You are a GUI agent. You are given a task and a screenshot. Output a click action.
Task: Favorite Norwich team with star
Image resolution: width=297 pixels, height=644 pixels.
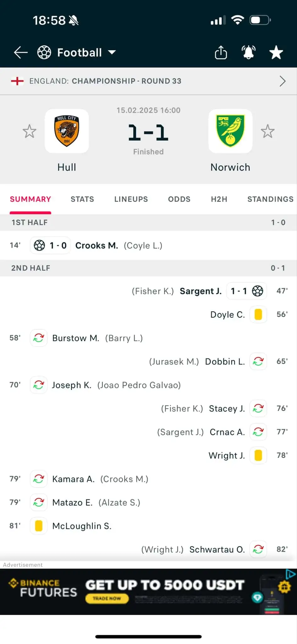click(x=267, y=131)
